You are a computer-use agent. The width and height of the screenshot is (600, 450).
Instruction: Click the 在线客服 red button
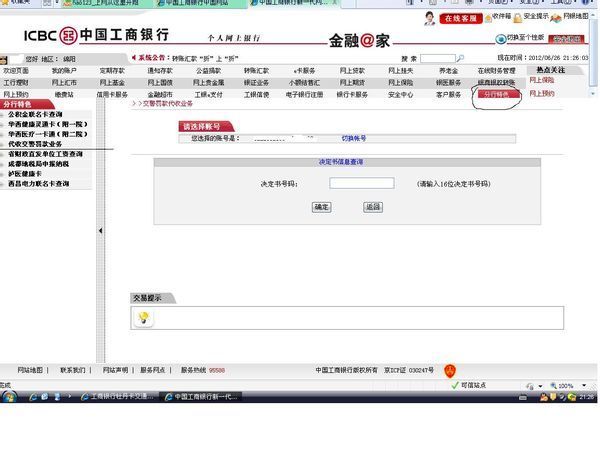[x=461, y=18]
